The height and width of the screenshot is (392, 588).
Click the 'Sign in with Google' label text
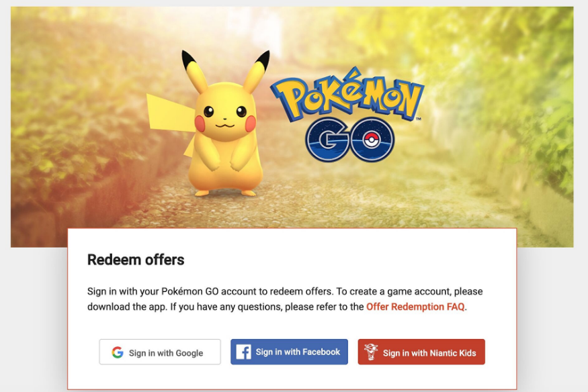tap(166, 353)
